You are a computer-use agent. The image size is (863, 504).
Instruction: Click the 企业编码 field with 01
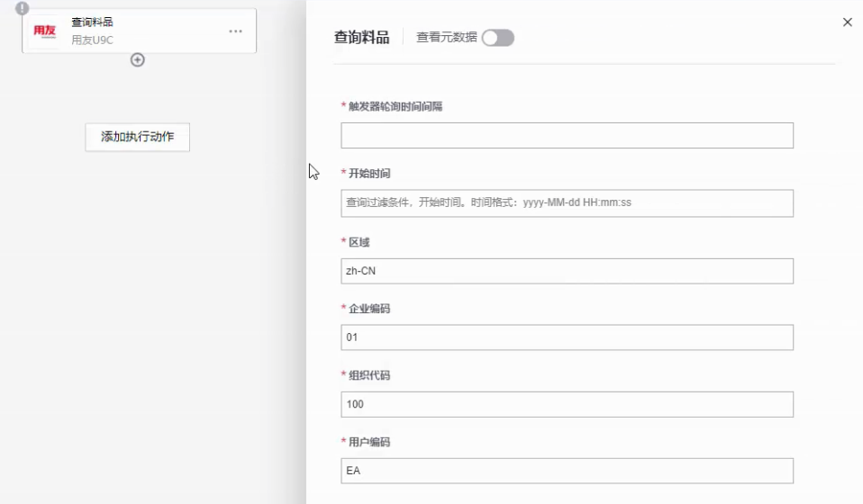(x=567, y=337)
